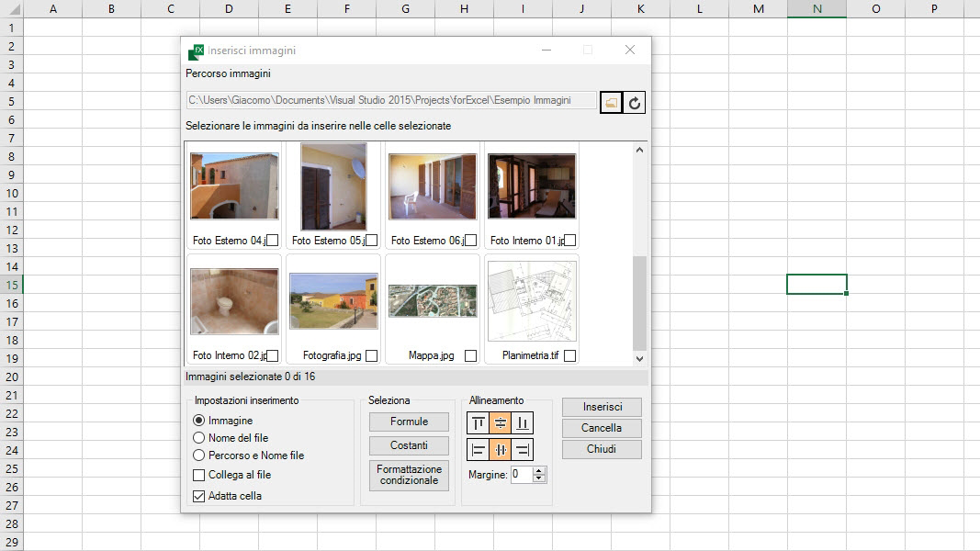
Task: Click the refresh images icon
Action: tap(634, 103)
